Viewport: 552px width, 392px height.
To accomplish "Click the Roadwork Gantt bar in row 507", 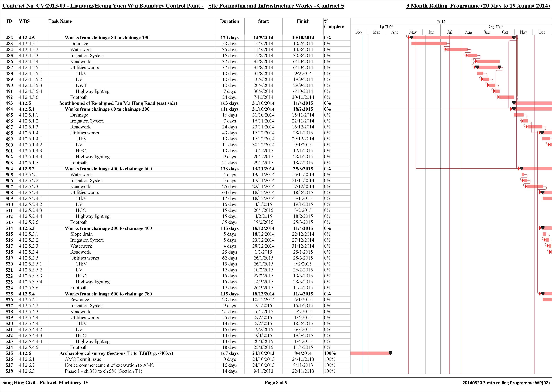I will 535,186.
